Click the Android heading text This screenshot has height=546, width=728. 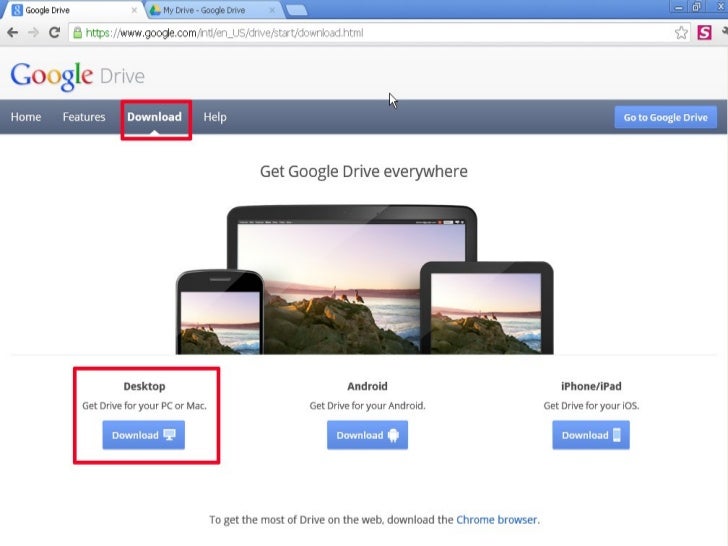pos(367,386)
